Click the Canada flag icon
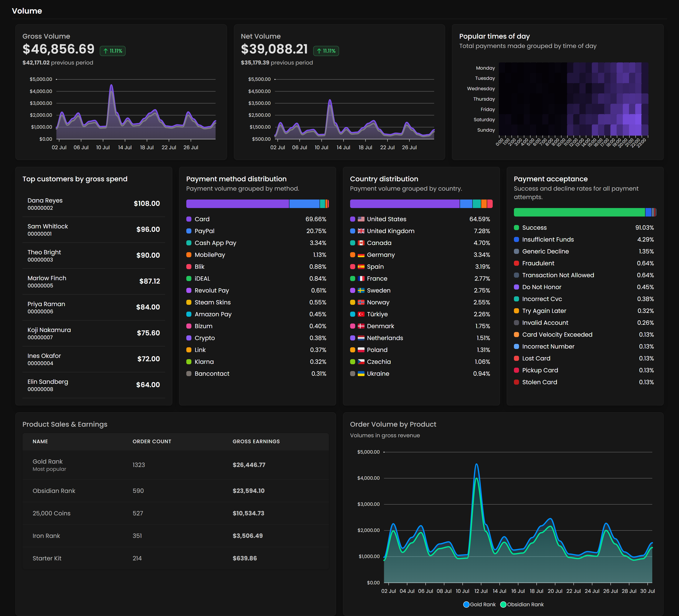 pos(361,243)
